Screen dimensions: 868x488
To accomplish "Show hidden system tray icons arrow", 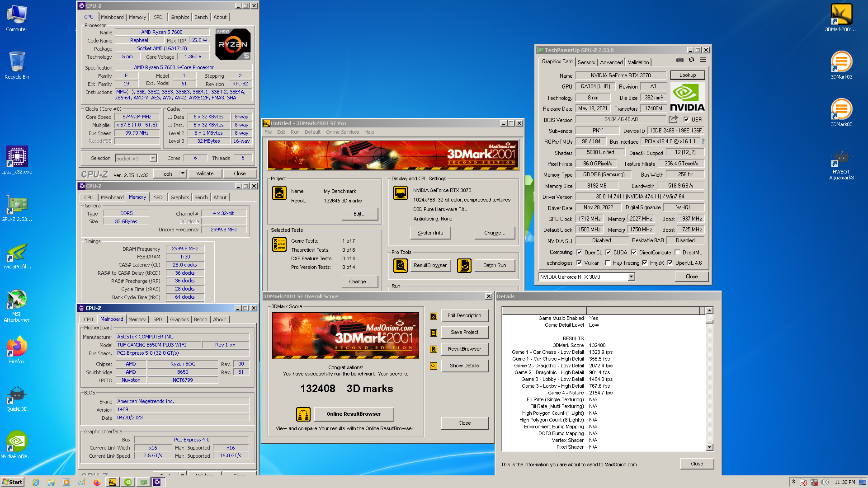I will [x=793, y=482].
